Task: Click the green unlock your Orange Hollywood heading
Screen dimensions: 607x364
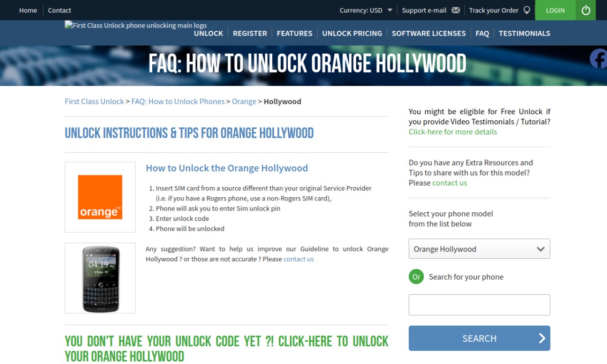Action: 227,348
